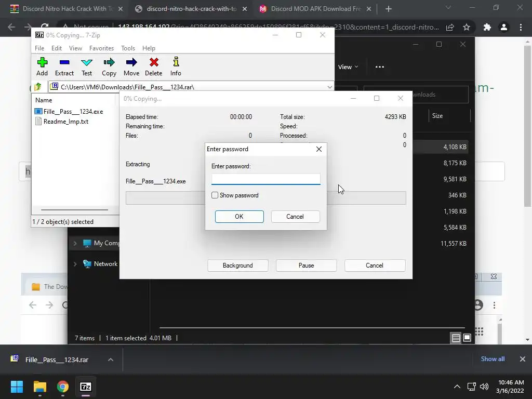Viewport: 532px width, 399px height.
Task: Pause the extraction
Action: pos(307,265)
